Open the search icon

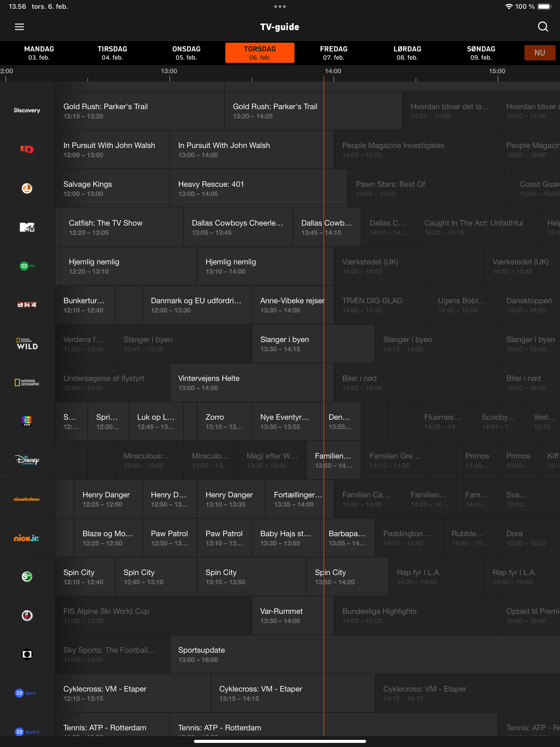[x=543, y=27]
